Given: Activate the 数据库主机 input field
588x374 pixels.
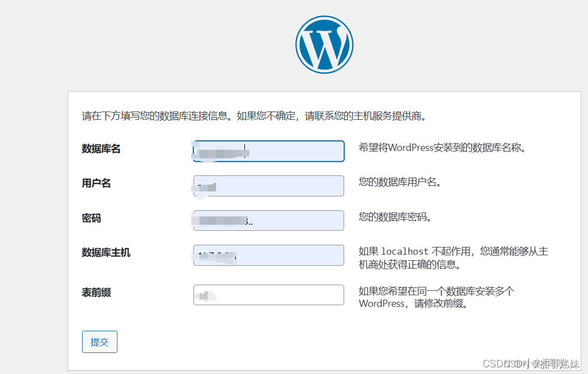Looking at the screenshot, I should pyautogui.click(x=268, y=255).
